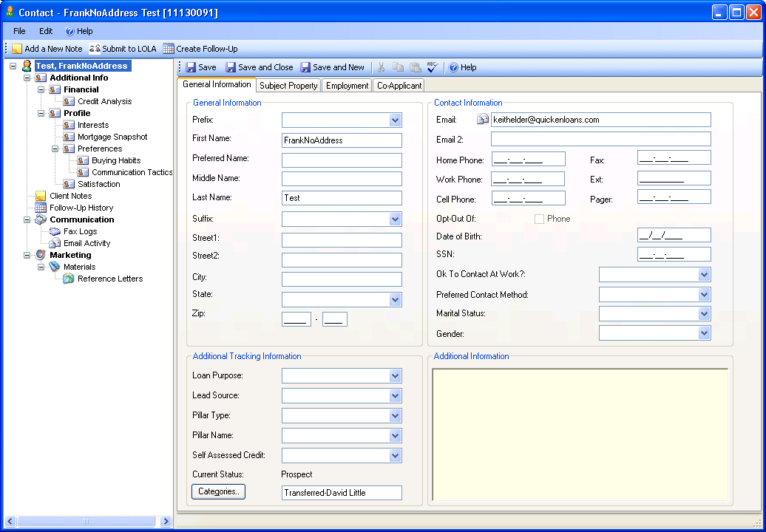Screen dimensions: 766x532
Task: Click the Save and New toolbar icon
Action: (305, 67)
